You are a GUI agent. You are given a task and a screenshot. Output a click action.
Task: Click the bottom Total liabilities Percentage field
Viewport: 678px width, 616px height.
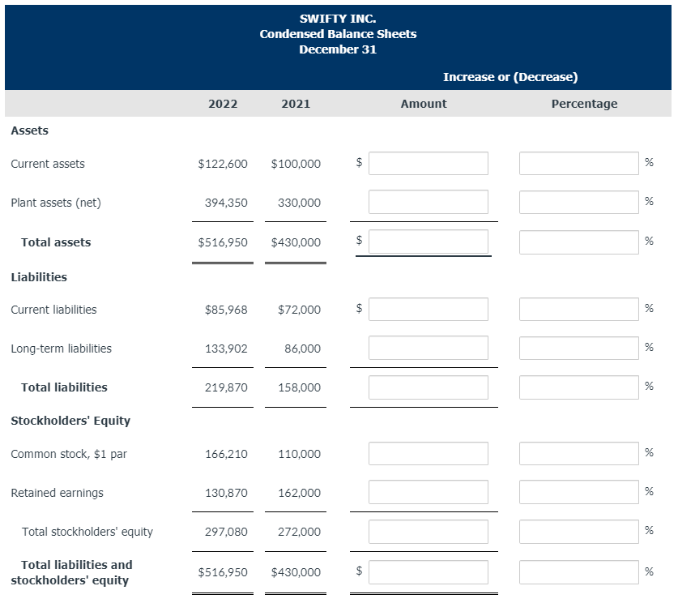[x=578, y=571]
